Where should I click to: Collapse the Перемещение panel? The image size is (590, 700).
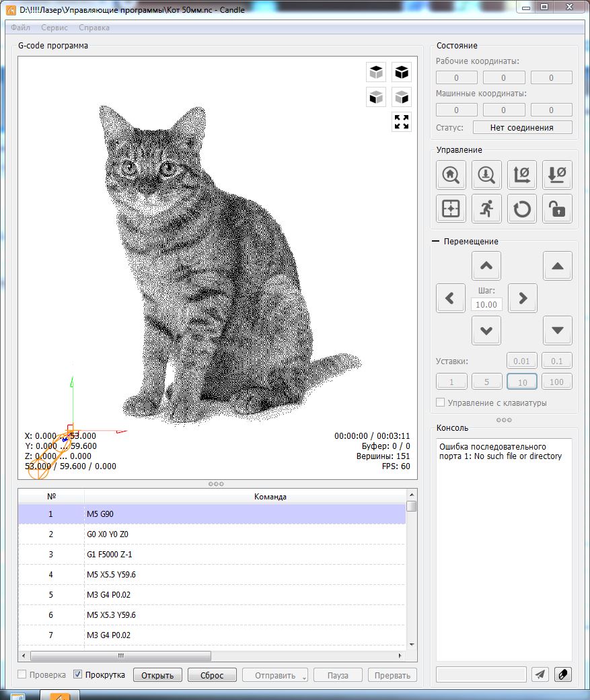[436, 241]
